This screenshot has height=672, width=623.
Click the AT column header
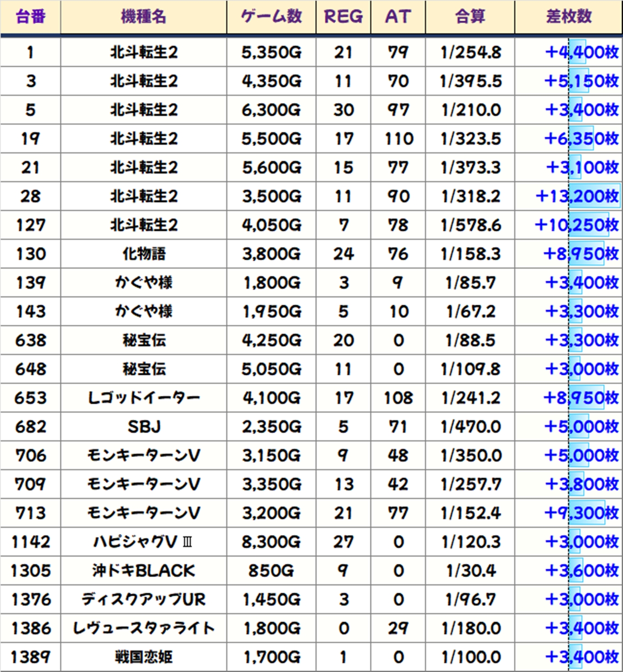click(x=398, y=17)
